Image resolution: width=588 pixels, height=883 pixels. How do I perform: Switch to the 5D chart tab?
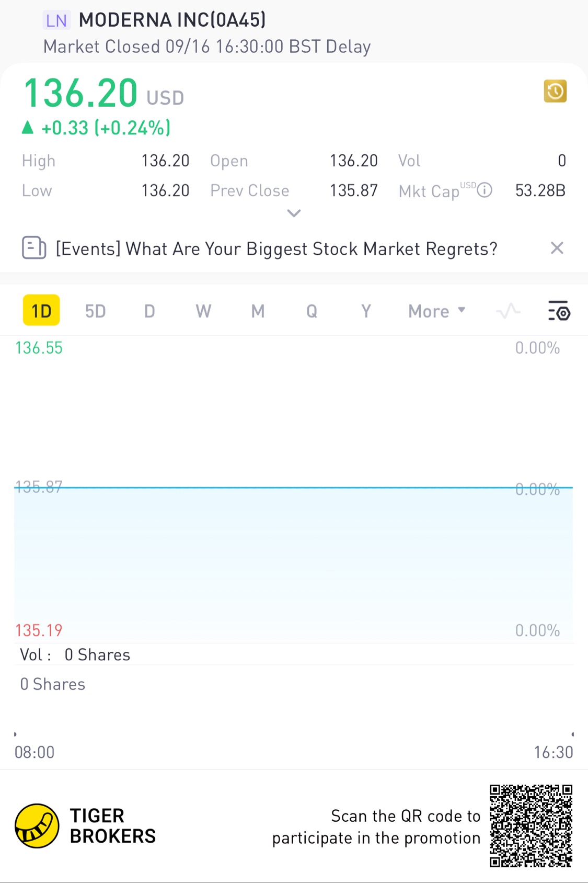click(95, 311)
